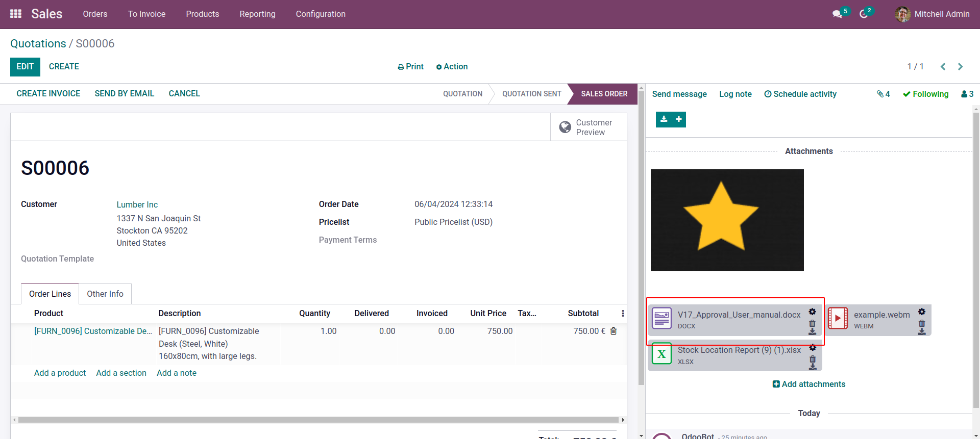Open the conversations chat bubble icon

[x=837, y=14]
